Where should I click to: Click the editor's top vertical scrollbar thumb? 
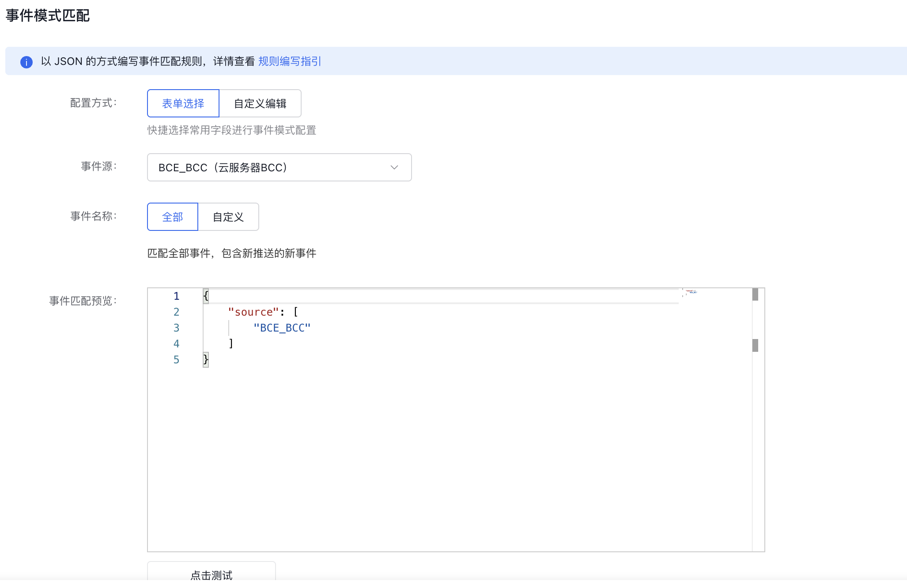click(755, 294)
